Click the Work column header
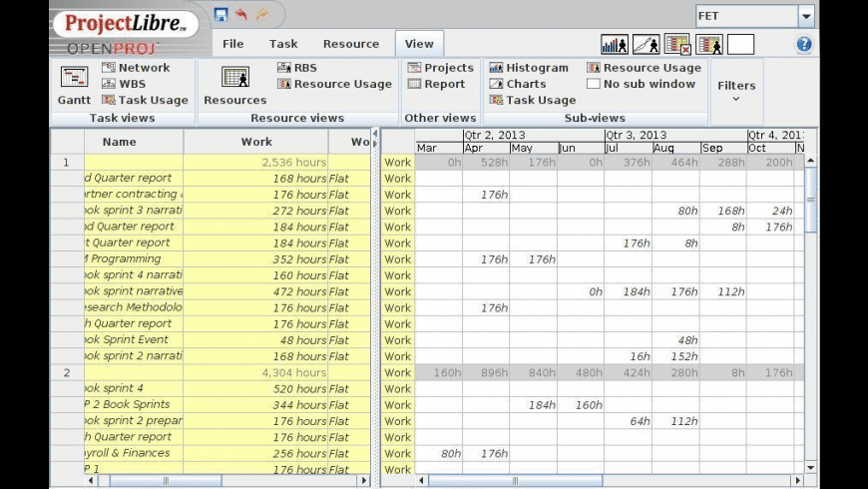Viewport: 868px width, 489px height. (256, 142)
